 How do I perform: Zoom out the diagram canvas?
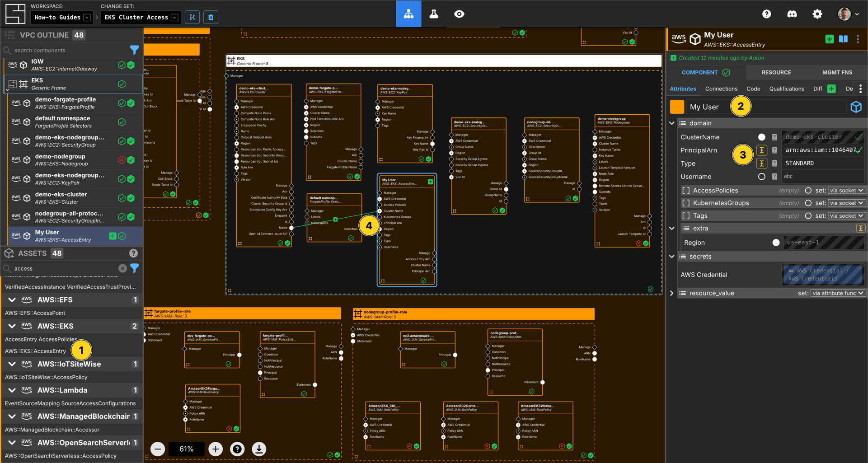point(158,449)
